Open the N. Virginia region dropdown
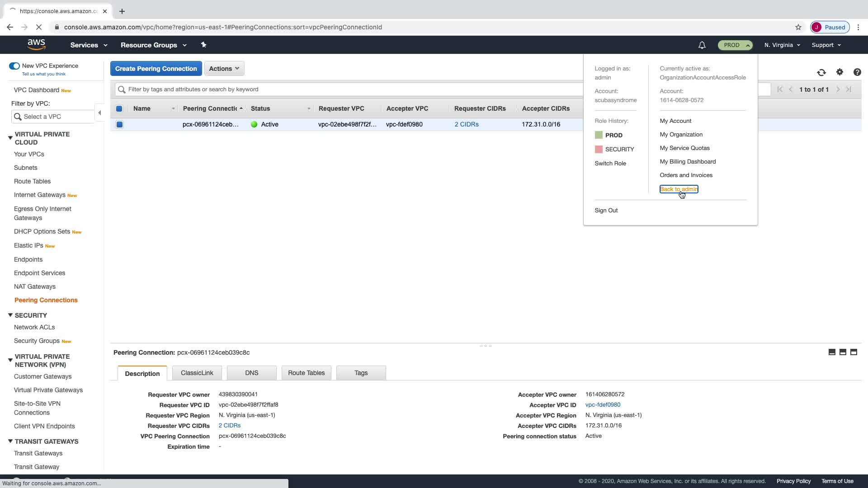 coord(782,45)
